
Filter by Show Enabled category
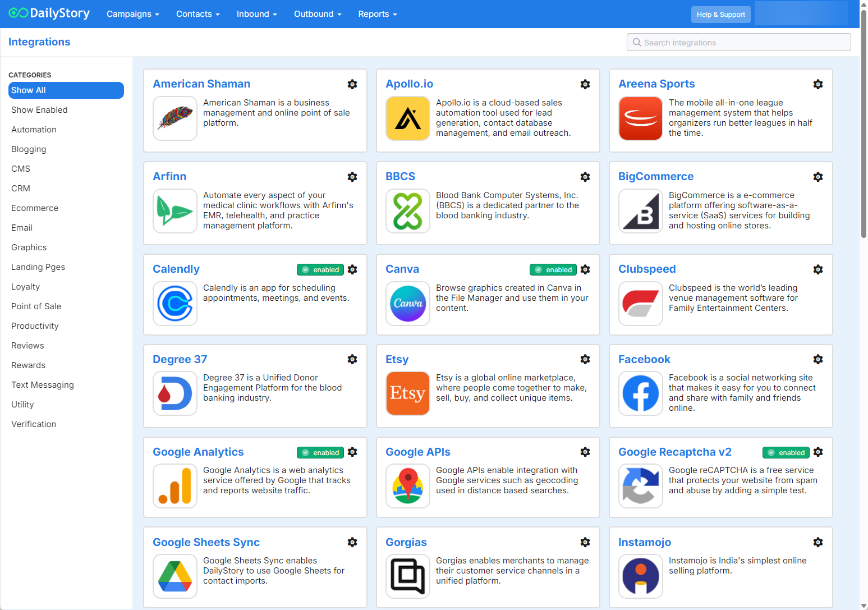(x=66, y=110)
